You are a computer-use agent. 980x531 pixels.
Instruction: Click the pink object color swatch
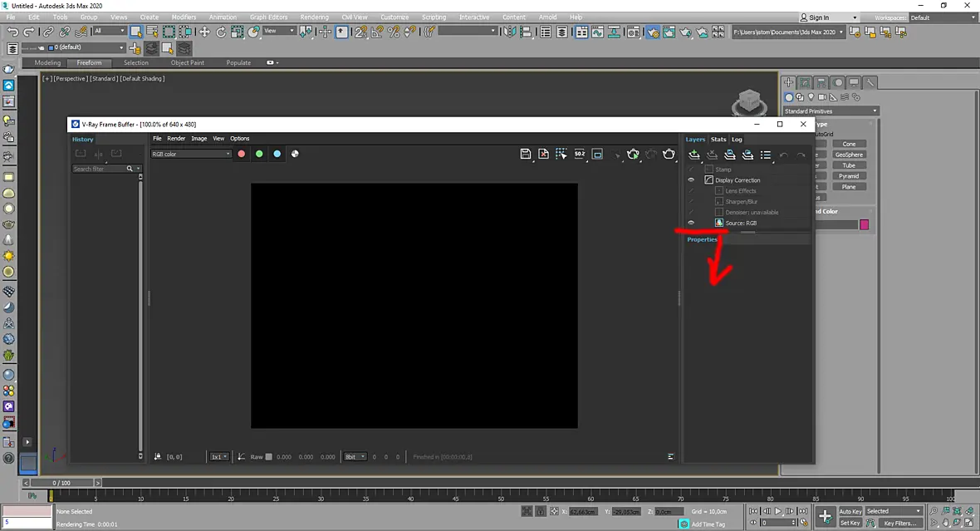pyautogui.click(x=864, y=224)
